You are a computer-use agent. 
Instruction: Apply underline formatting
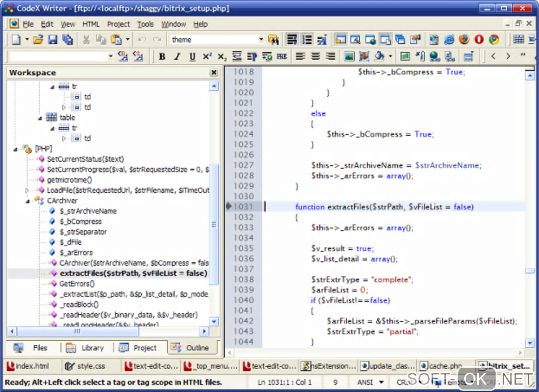[192, 57]
